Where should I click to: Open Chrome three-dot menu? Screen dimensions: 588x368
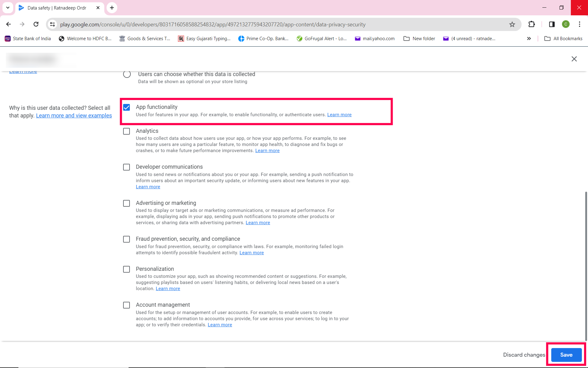579,24
